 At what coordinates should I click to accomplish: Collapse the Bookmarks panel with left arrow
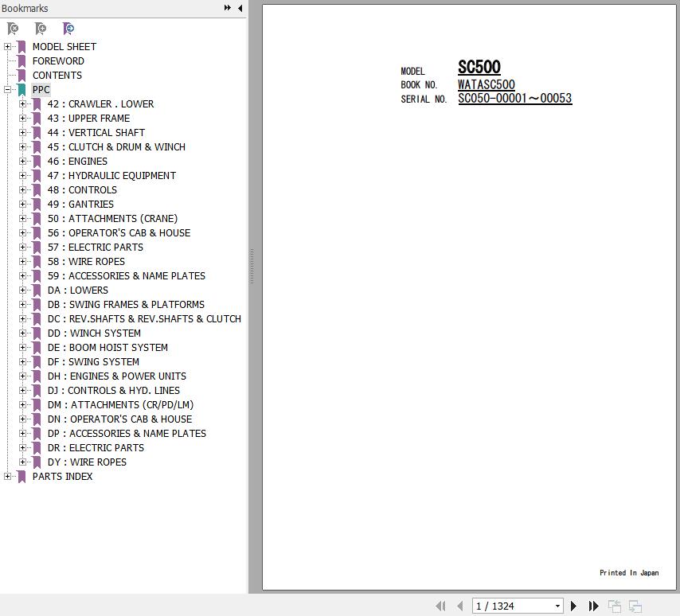[x=240, y=8]
